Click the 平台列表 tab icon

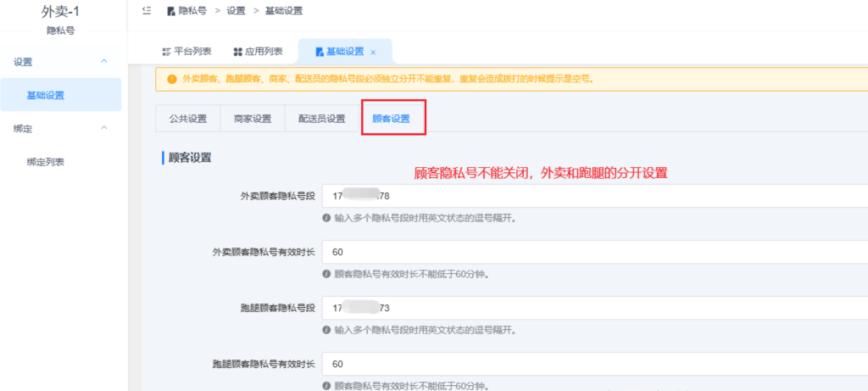pos(166,52)
